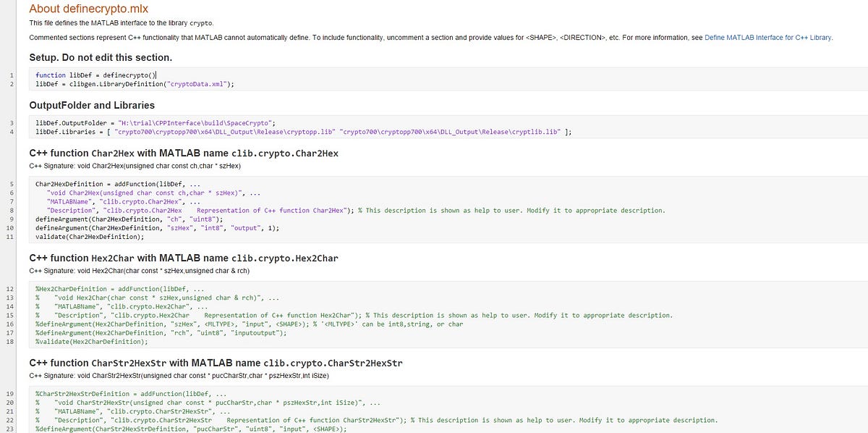Click the 'About definecrypto.mlx' title
Viewport: 868px width, 433px height.
tap(88, 9)
